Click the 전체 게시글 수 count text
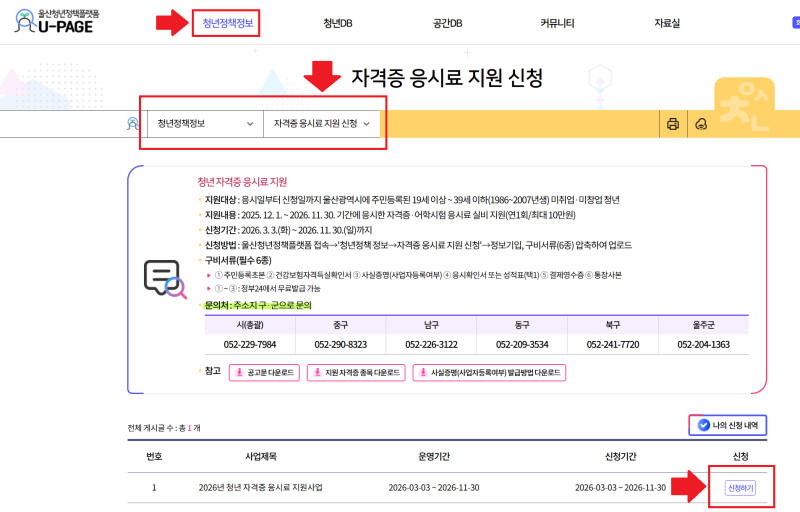The image size is (800, 512). [164, 428]
